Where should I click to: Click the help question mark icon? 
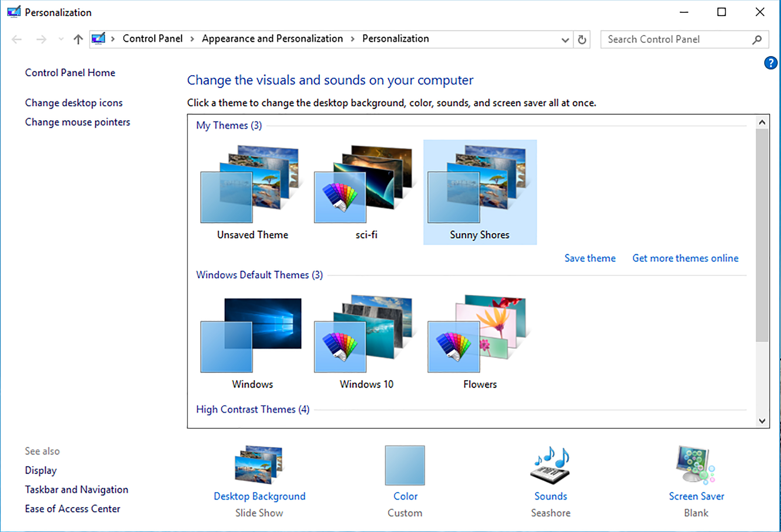tap(771, 63)
